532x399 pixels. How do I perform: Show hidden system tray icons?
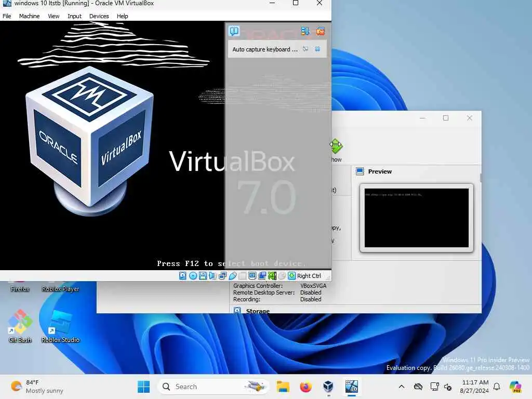[402, 387]
